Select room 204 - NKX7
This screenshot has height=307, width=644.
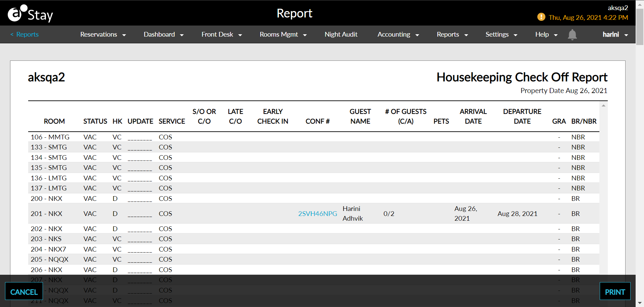[314, 249]
